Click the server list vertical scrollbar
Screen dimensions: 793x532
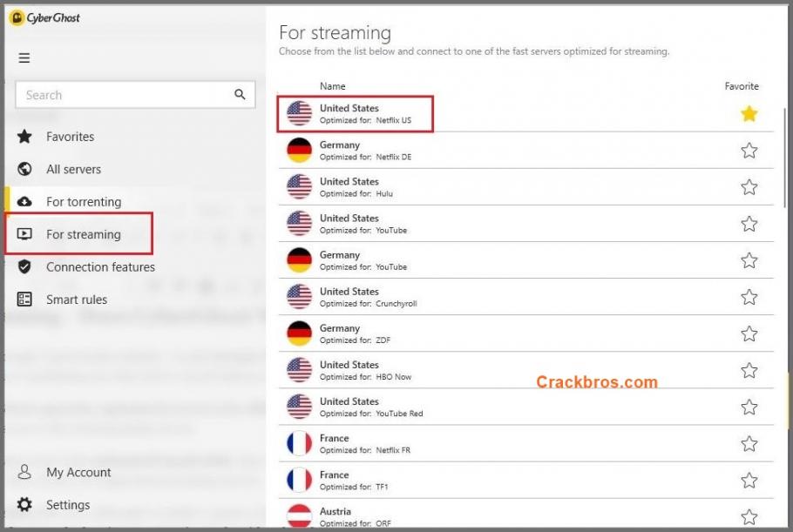click(x=785, y=157)
